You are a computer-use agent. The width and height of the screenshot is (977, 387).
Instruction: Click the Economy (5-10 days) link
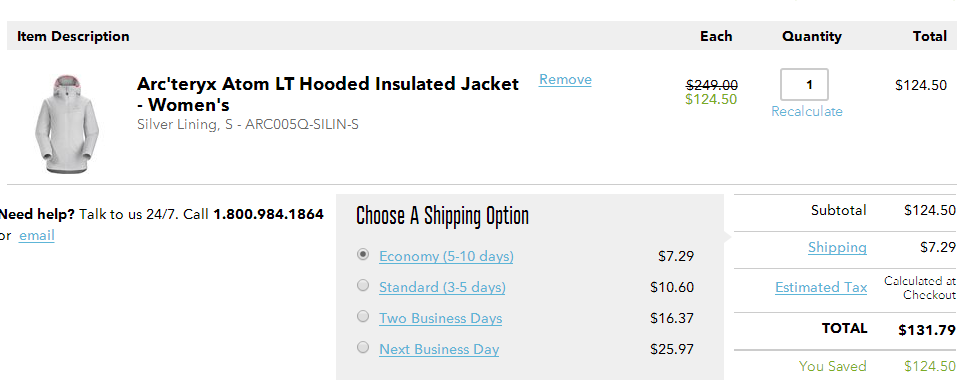[x=446, y=257]
